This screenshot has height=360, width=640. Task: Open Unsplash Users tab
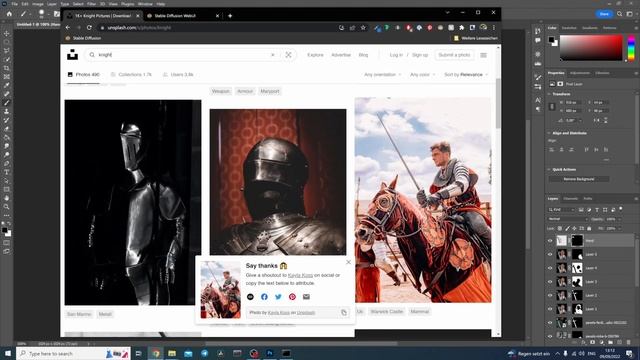coord(178,75)
